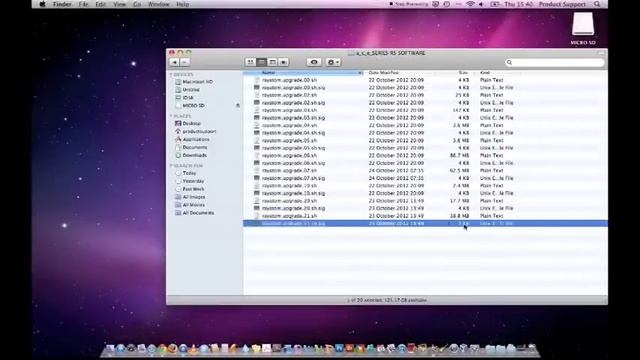
Task: Select the upgrade.10.sh.sig file
Action: (425, 193)
